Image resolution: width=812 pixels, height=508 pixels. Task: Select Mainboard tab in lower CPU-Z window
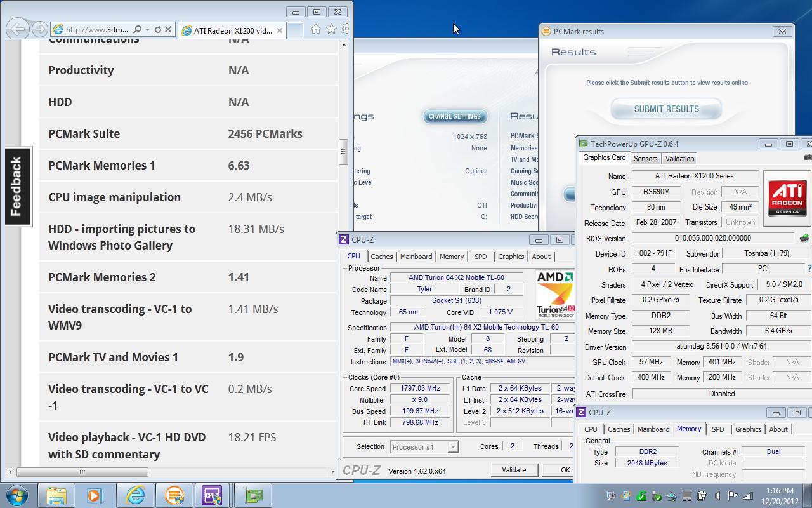coord(653,429)
